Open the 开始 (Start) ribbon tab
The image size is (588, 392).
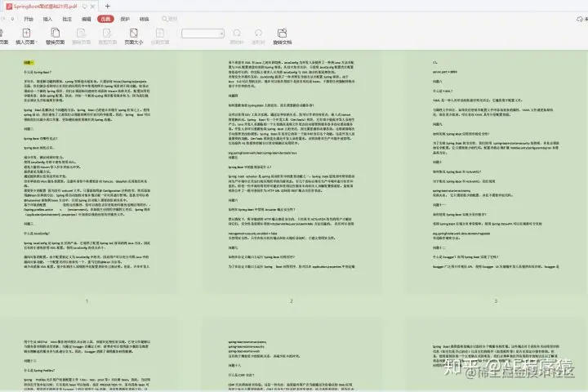[x=29, y=19]
